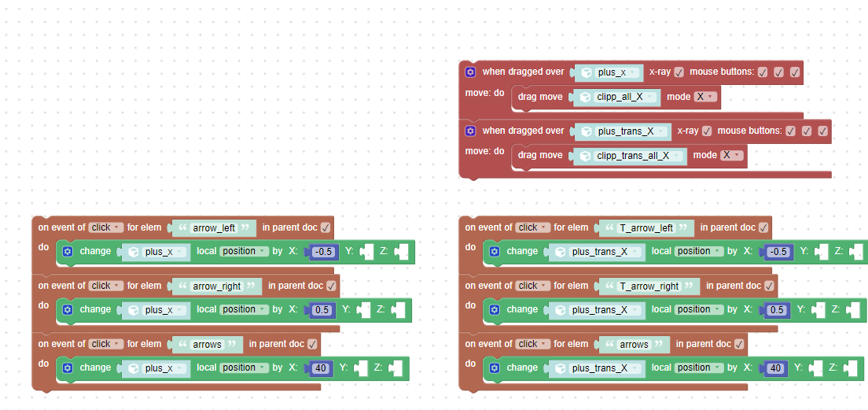
Task: Click the gear icon on the 'when dragged over plus_trans_X' block
Action: 470,131
